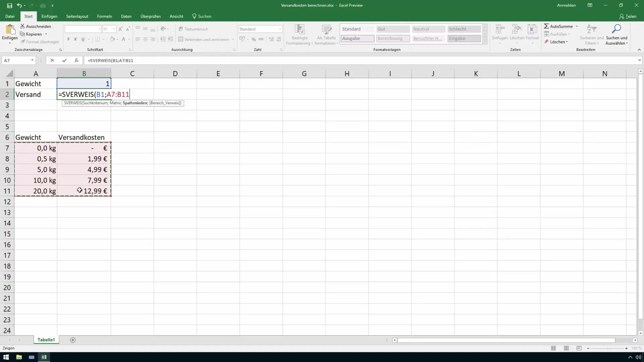
Task: Switch to Einfügen ribbon tab
Action: (49, 16)
